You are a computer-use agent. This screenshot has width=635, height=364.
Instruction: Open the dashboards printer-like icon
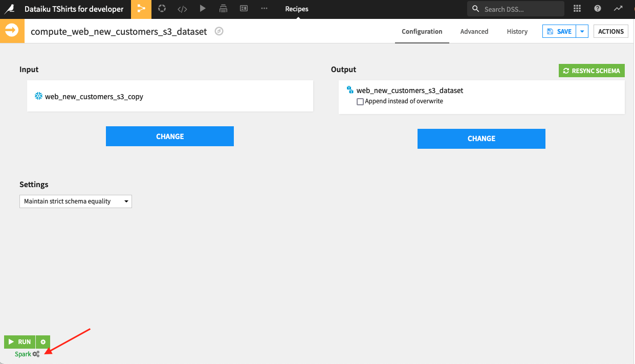(x=223, y=9)
